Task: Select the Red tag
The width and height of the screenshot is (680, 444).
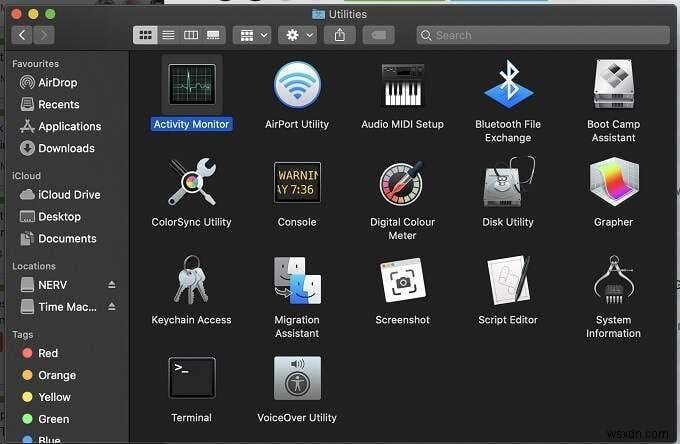Action: pyautogui.click(x=67, y=353)
